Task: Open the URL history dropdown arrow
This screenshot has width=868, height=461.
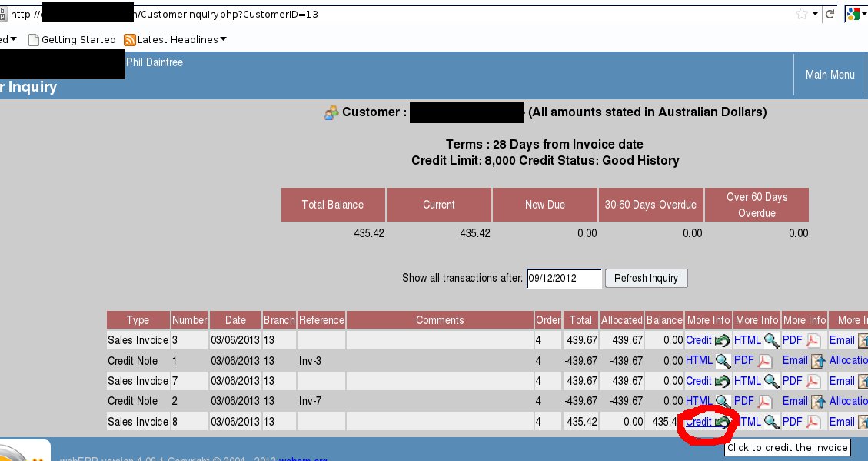Action: 815,14
